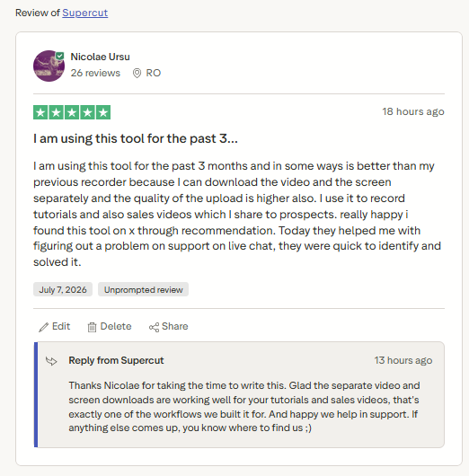469x476 pixels.
Task: Click the trash can Delete icon
Action: 92,327
